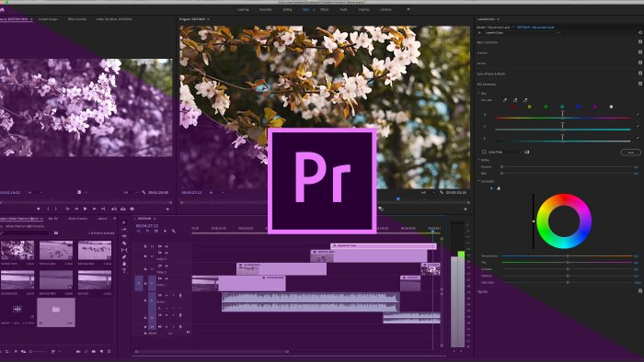Enable the Color/Gray checkbox
This screenshot has width=644, height=362.
[x=484, y=152]
